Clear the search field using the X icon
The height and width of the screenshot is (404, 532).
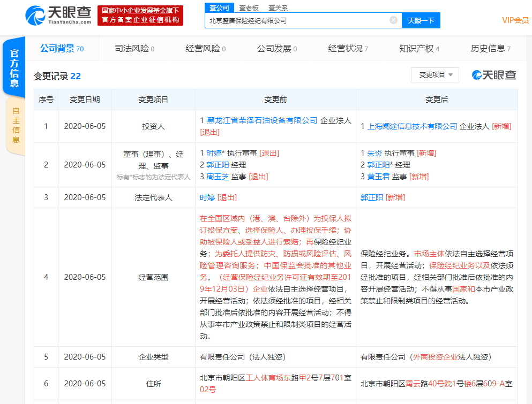click(394, 20)
